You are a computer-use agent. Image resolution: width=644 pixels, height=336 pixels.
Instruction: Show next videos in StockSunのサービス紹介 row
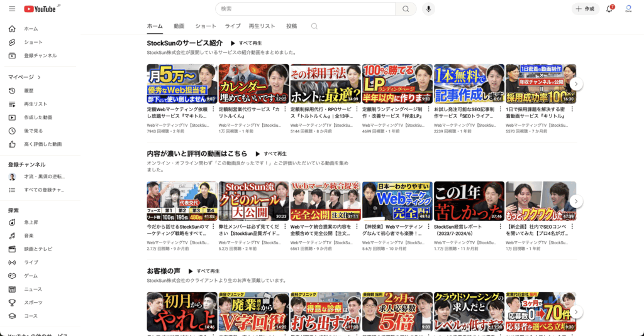[x=576, y=84]
